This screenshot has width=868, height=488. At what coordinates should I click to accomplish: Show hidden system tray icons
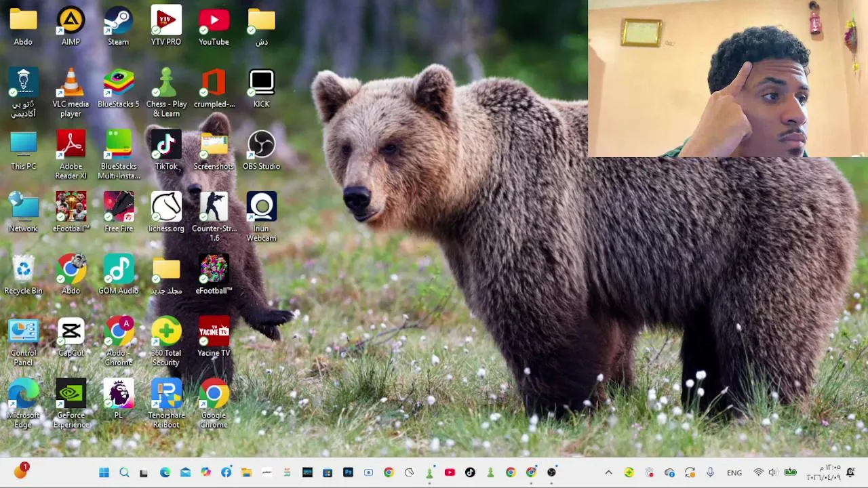(608, 472)
